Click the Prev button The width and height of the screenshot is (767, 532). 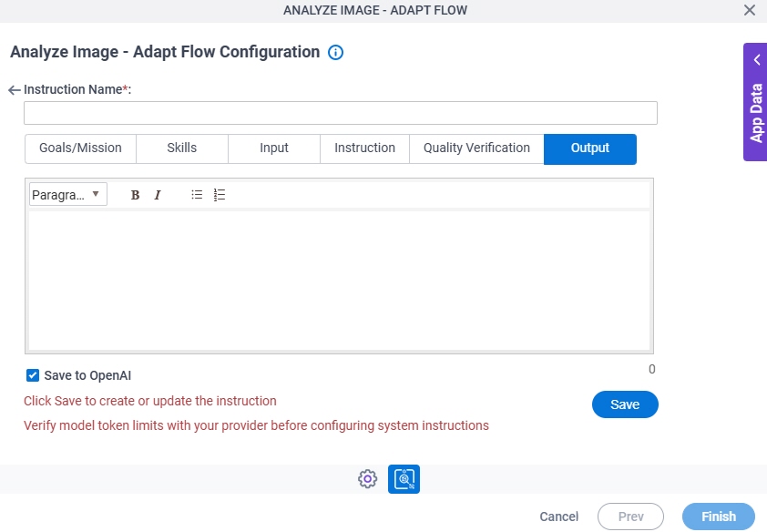pos(631,517)
